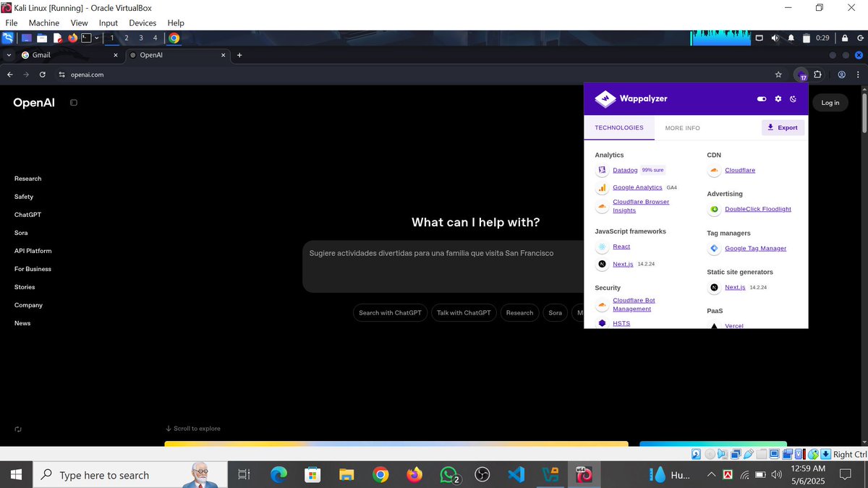Launch Firefox from the Kali panel
The height and width of the screenshot is (488, 868).
pyautogui.click(x=72, y=38)
